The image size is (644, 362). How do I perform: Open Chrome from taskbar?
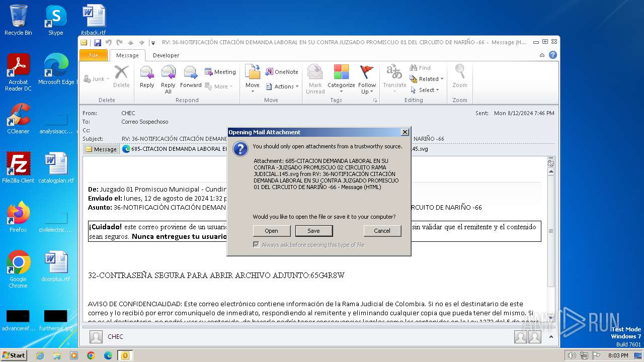point(91,355)
